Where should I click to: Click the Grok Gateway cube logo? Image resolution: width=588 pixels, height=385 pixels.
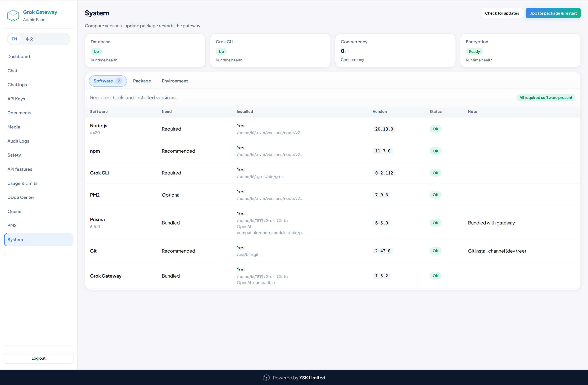tap(13, 15)
